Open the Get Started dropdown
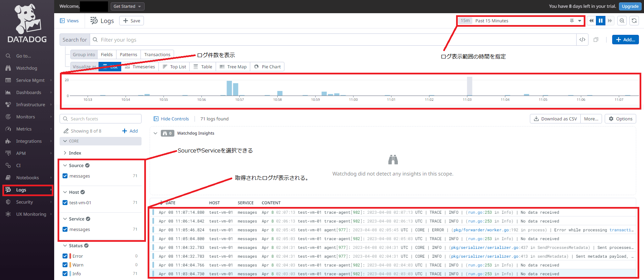Viewport: 644px width, 280px height. point(127,6)
